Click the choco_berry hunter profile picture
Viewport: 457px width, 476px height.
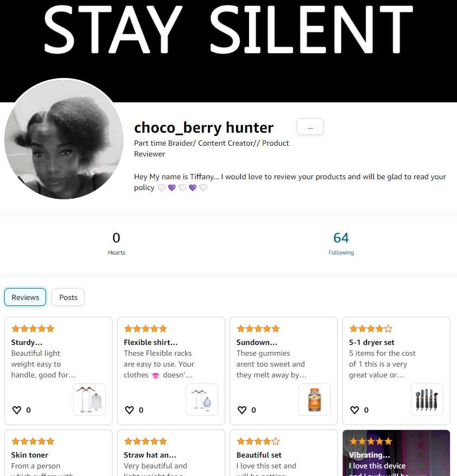(x=64, y=139)
